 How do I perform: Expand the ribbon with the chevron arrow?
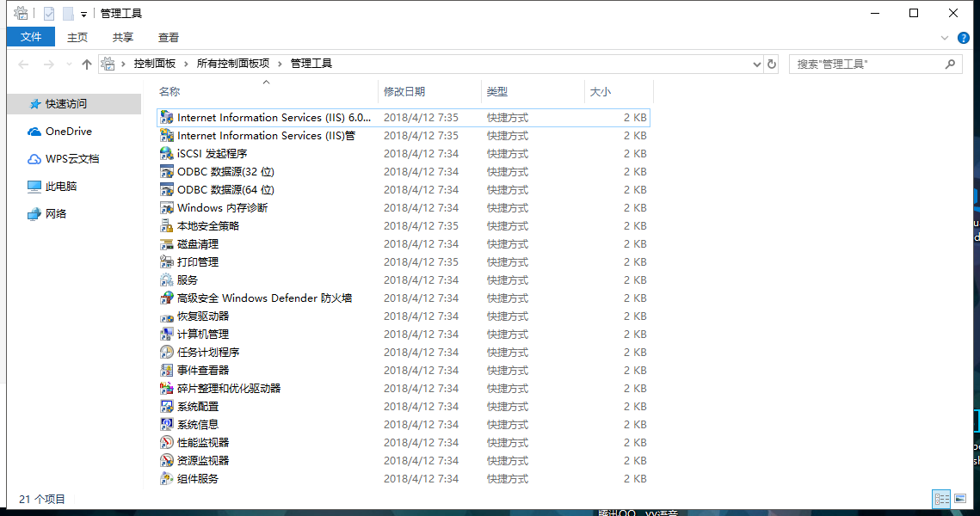tap(946, 38)
